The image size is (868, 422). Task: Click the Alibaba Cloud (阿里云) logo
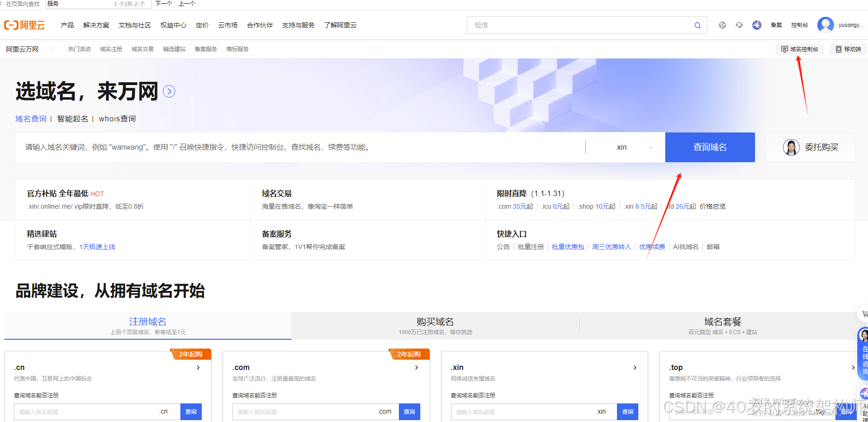(x=25, y=25)
